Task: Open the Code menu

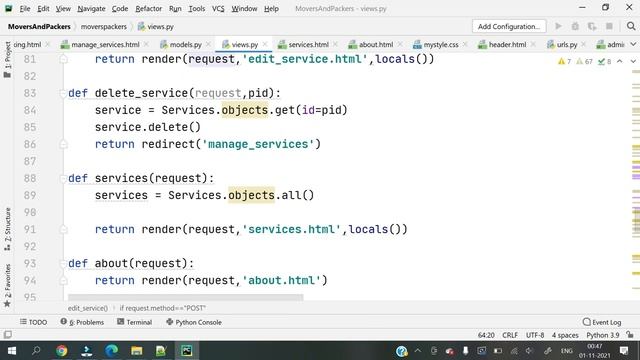Action: point(120,8)
